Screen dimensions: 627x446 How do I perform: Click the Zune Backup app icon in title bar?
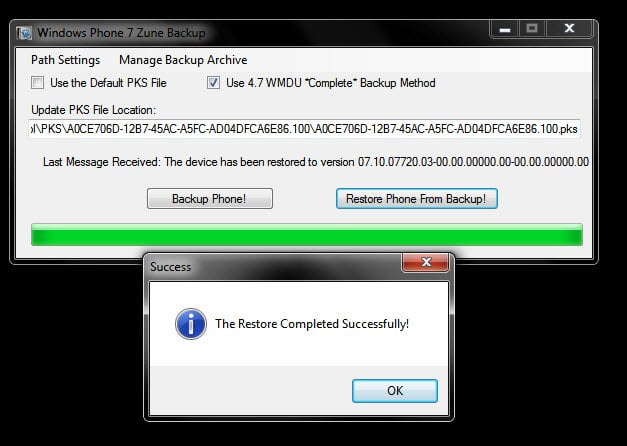(24, 33)
